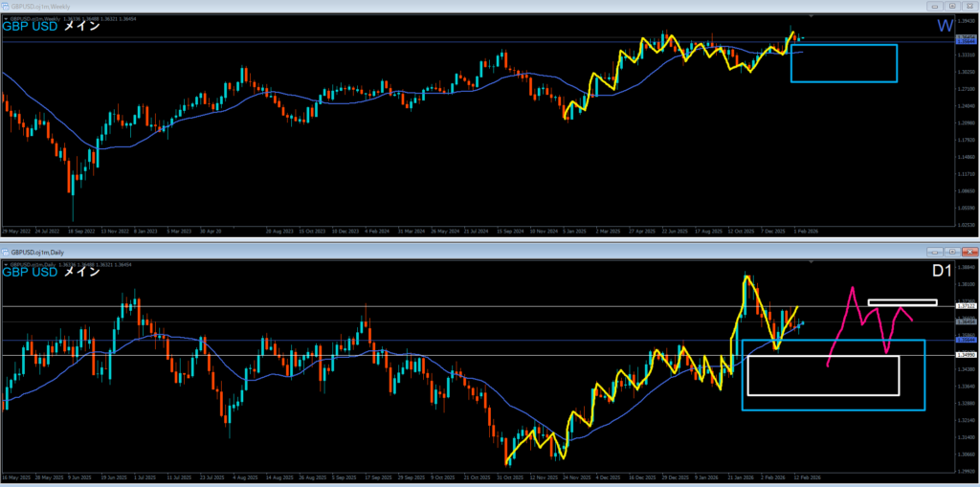The image size is (980, 487).
Task: Minimize the GBPUSD Daily chart window
Action: point(933,252)
